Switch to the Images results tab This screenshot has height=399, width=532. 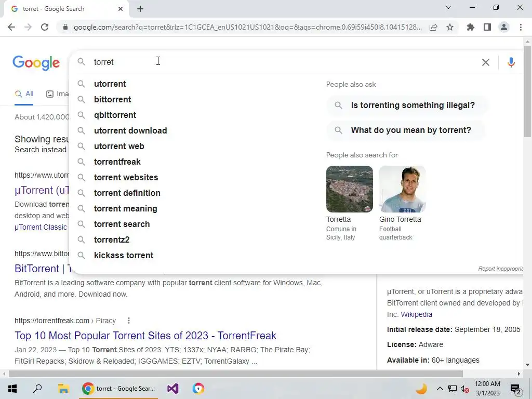(x=57, y=94)
